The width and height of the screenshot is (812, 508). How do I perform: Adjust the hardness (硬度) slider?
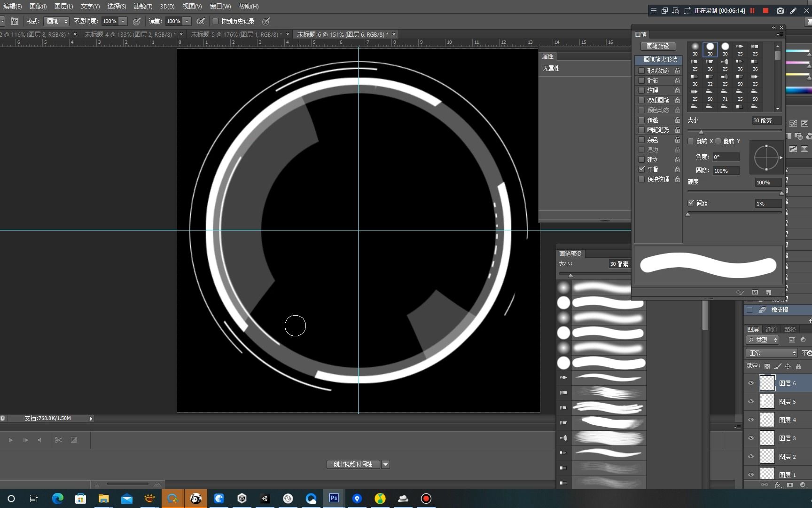(x=781, y=192)
